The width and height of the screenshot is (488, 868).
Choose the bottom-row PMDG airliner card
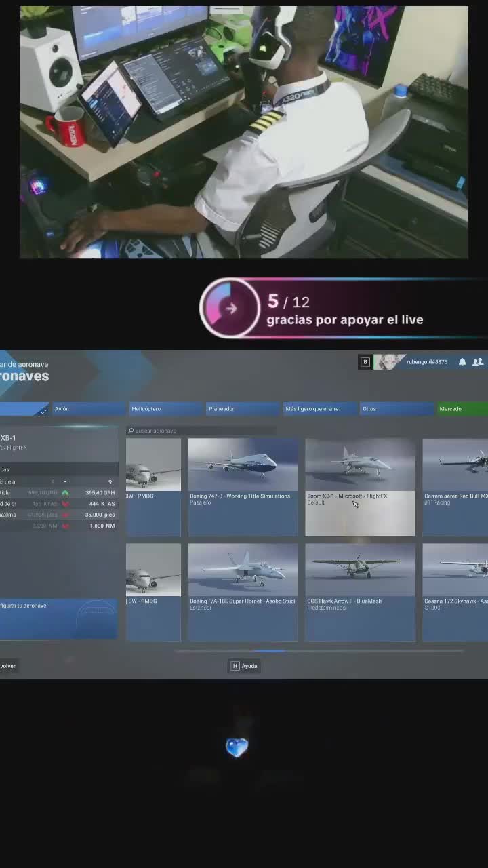click(x=153, y=592)
